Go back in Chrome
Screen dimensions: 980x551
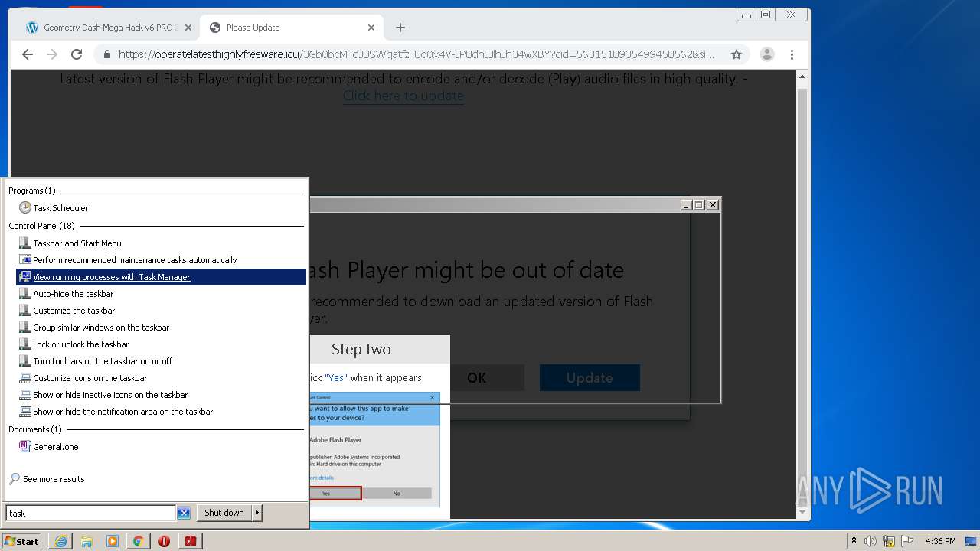tap(28, 54)
